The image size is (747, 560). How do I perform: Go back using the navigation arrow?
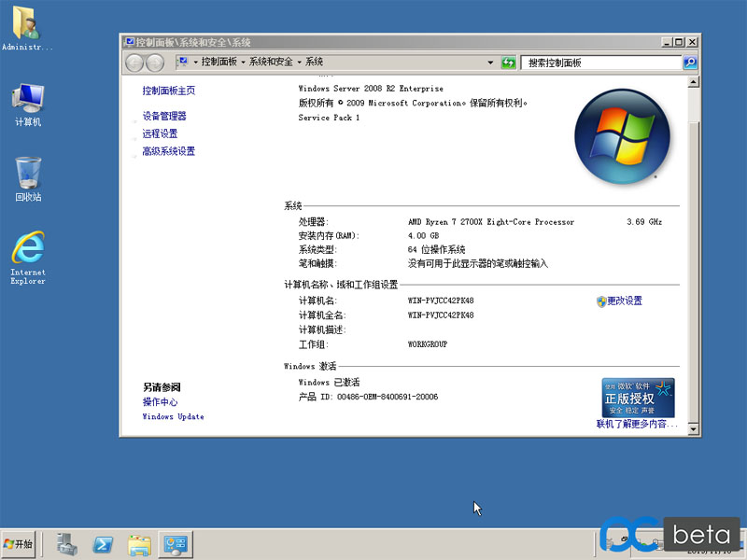point(134,63)
